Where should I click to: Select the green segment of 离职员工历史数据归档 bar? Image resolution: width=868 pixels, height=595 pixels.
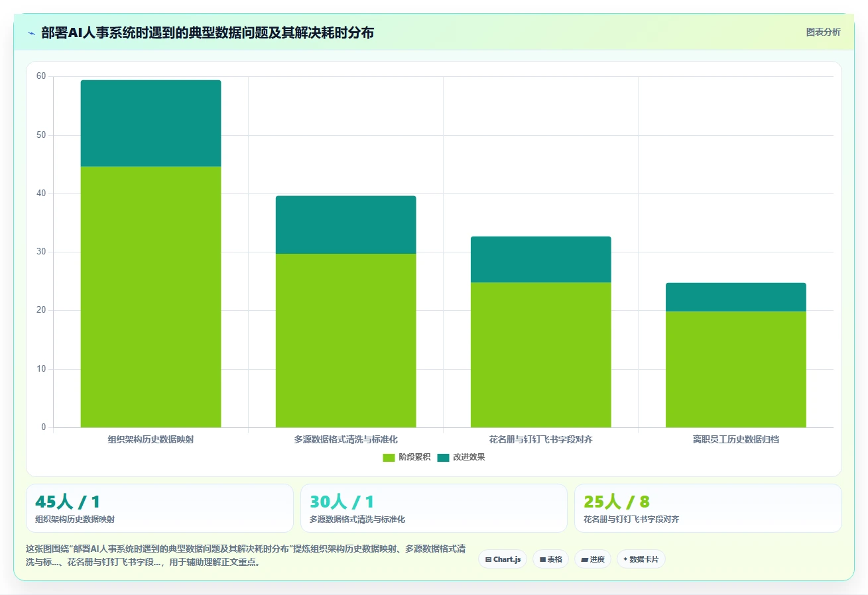point(736,370)
